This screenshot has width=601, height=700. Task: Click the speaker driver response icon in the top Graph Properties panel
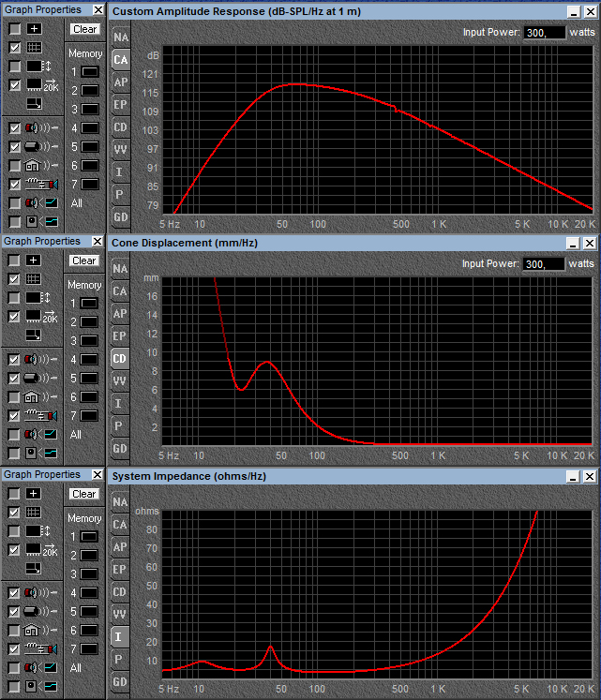[x=41, y=128]
